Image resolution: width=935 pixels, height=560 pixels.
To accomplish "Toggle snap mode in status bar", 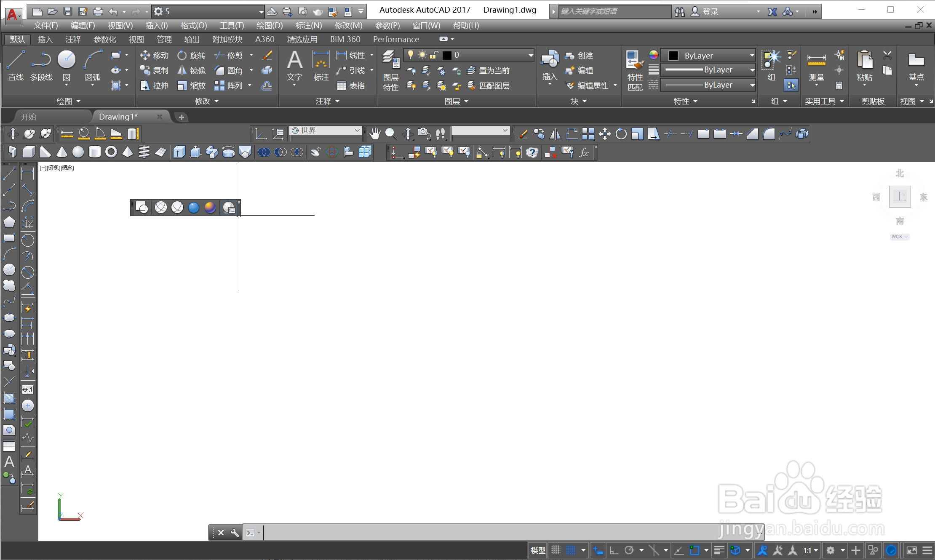I will (x=571, y=550).
